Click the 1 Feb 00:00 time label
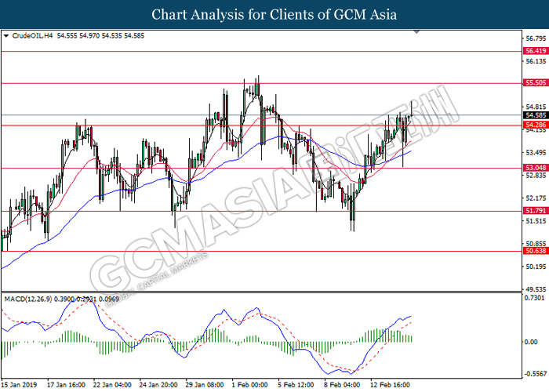Viewport: 549px width, 392px height. pos(249,385)
